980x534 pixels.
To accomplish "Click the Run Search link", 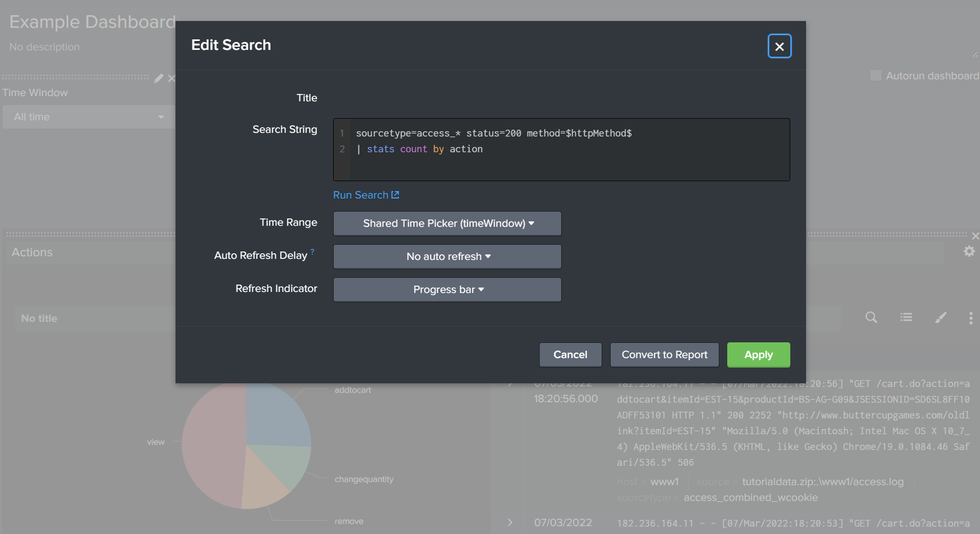I will pyautogui.click(x=361, y=194).
